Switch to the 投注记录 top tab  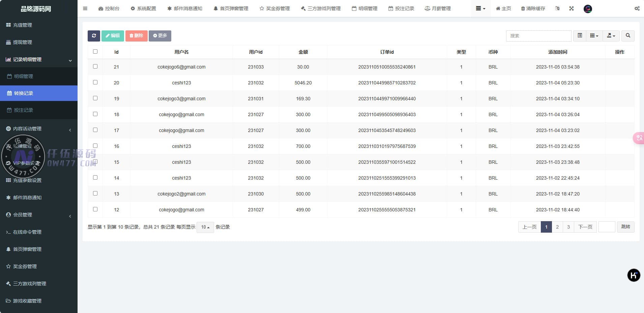click(401, 8)
